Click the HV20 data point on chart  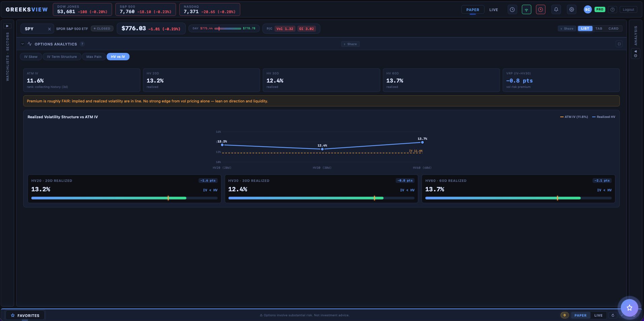pyautogui.click(x=222, y=145)
